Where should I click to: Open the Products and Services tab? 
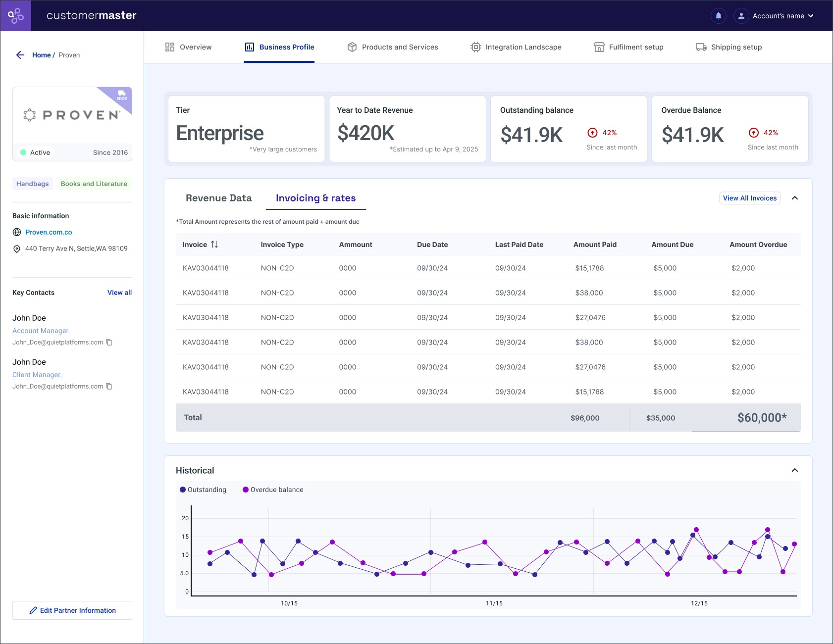coord(393,47)
